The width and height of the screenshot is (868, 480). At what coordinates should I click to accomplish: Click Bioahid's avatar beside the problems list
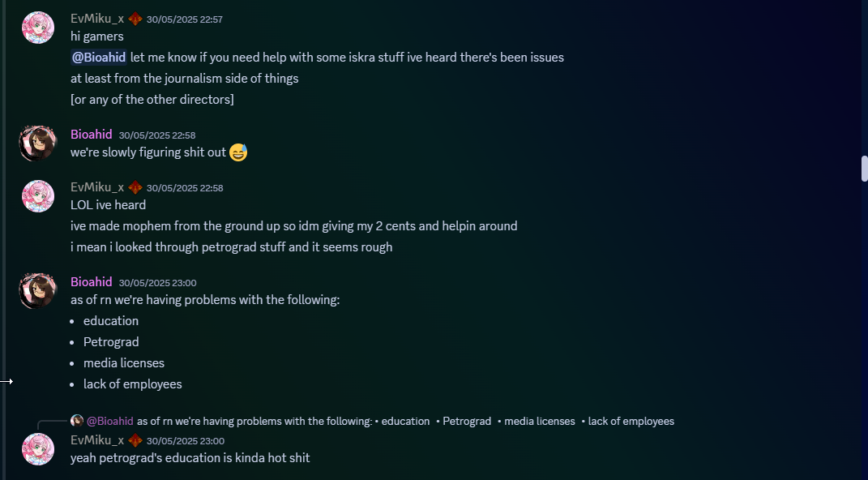(38, 290)
